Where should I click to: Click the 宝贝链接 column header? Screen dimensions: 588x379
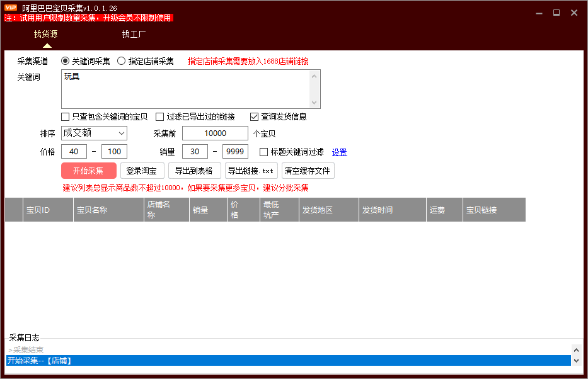point(494,210)
